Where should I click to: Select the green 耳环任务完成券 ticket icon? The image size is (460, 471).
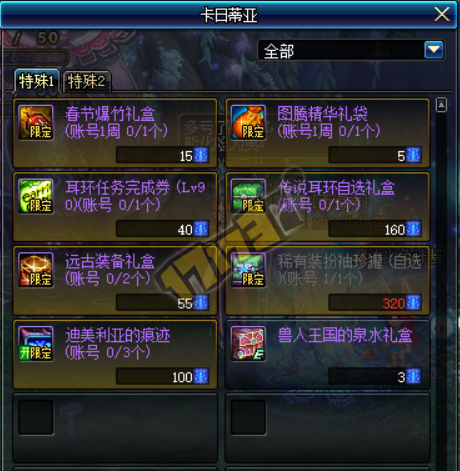36,196
